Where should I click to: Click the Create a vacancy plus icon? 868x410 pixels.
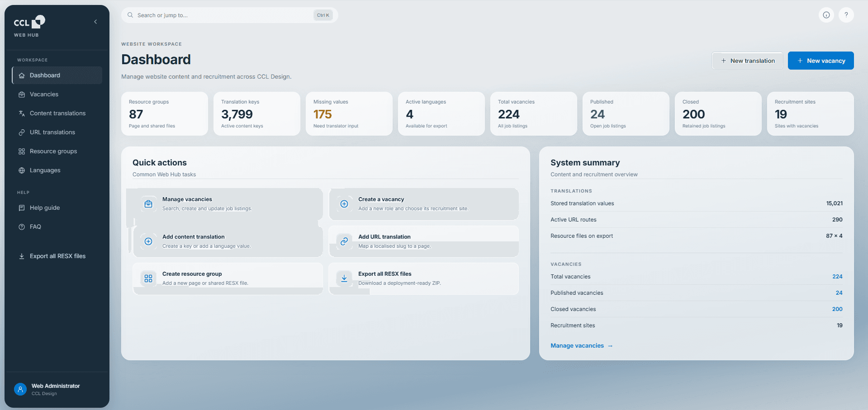[x=344, y=204]
